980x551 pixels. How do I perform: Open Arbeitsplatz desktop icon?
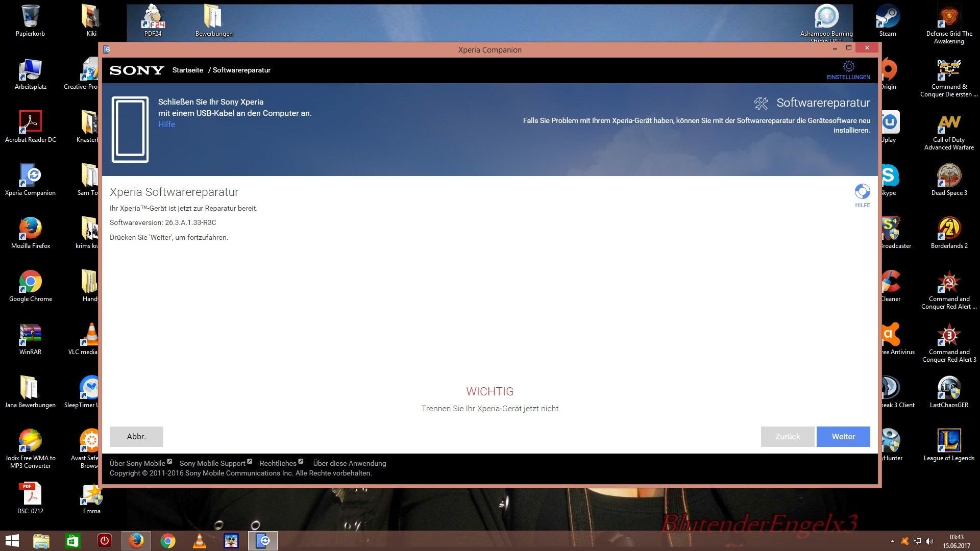pyautogui.click(x=30, y=74)
